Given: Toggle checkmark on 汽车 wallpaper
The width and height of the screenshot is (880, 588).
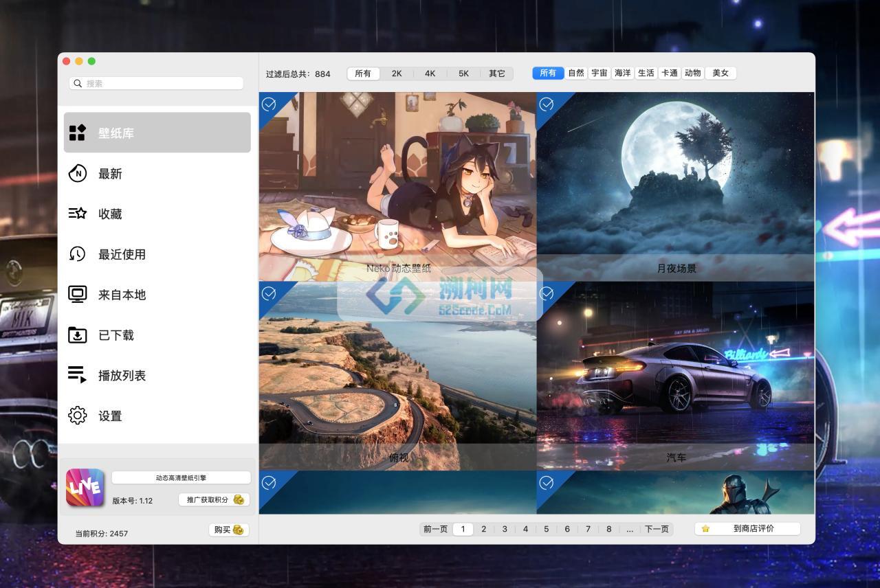Looking at the screenshot, I should pyautogui.click(x=547, y=293).
